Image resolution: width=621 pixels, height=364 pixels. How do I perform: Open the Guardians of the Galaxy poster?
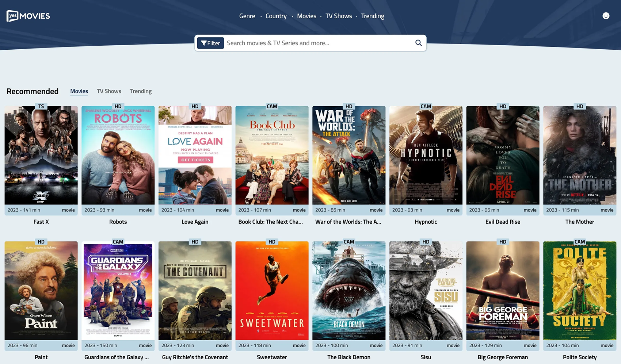click(118, 291)
